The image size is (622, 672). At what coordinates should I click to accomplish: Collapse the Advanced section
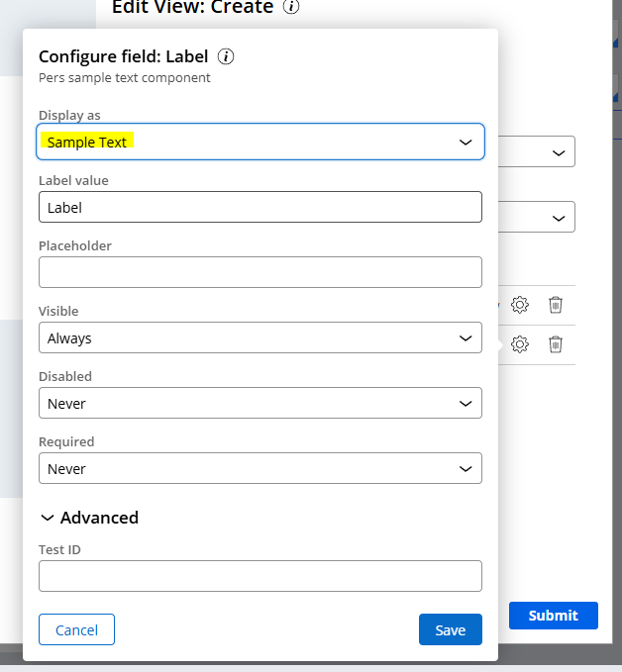89,518
